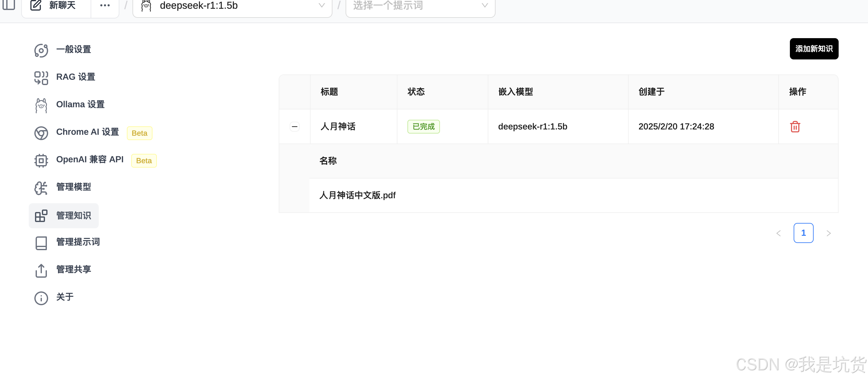Select 管理共享 in sidebar
The height and width of the screenshot is (379, 868).
pos(73,270)
